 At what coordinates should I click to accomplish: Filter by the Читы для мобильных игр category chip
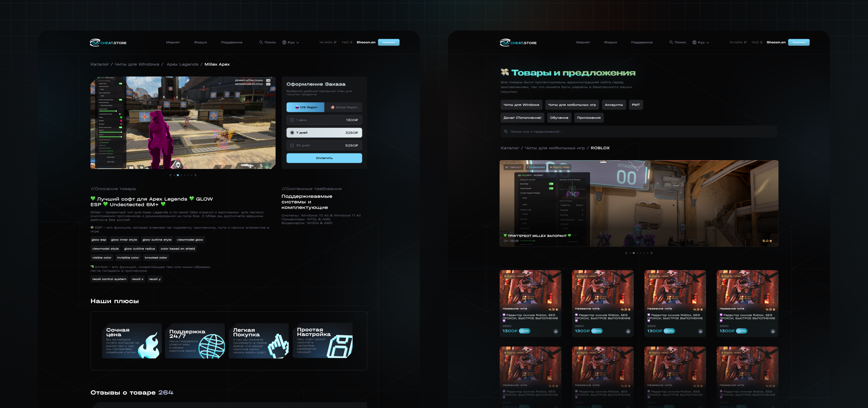click(572, 105)
